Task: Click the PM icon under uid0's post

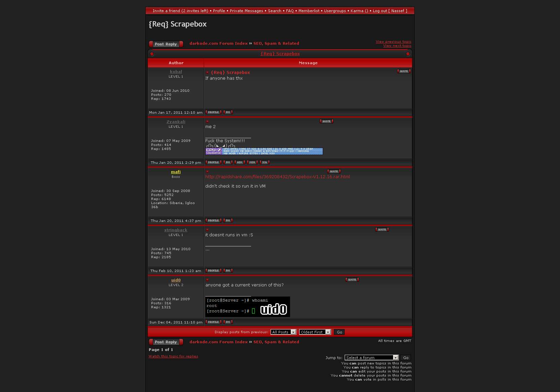Action: click(x=228, y=322)
